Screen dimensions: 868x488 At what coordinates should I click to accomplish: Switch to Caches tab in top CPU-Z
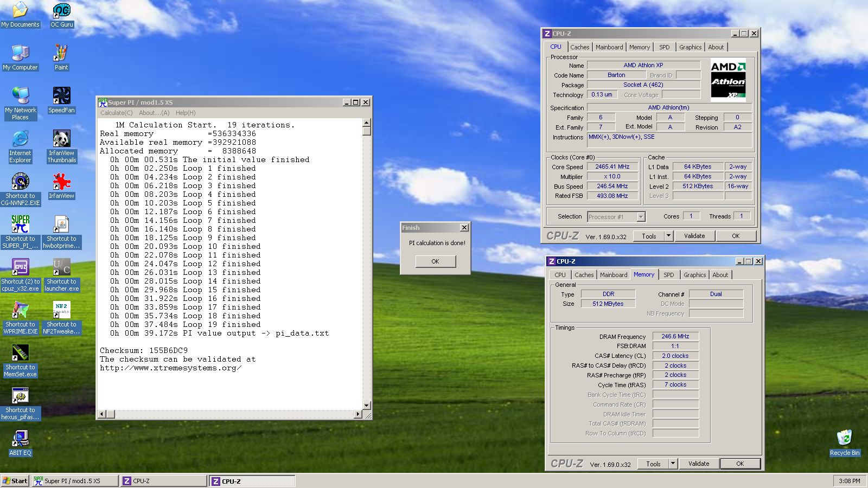point(579,47)
